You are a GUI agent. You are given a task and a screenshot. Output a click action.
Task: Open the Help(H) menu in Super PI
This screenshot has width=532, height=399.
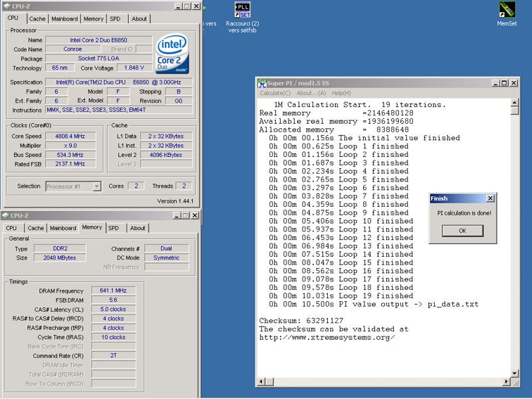coord(341,93)
